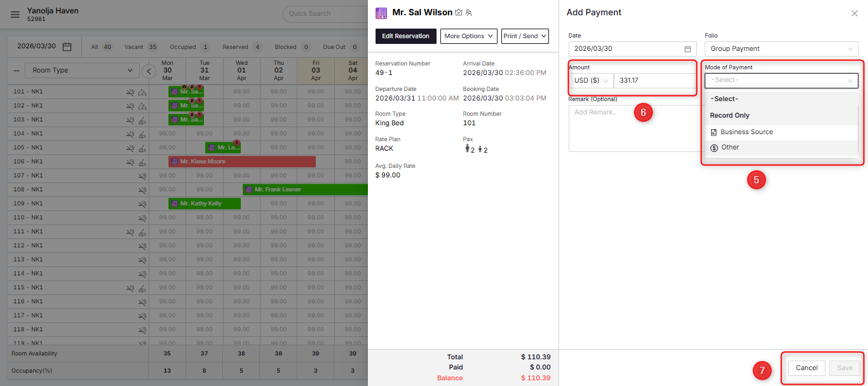Click the Record Only group label
Viewport: 868px width, 386px height.
(729, 116)
